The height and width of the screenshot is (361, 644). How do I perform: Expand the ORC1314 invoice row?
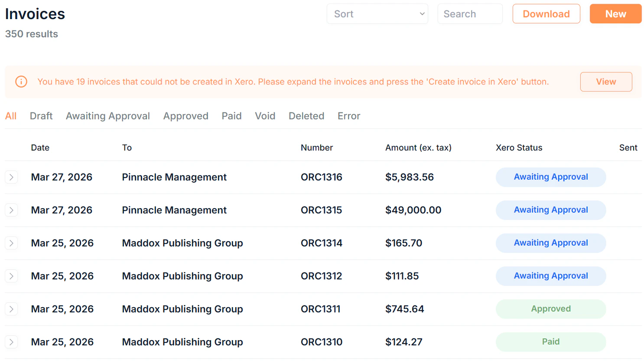point(11,243)
